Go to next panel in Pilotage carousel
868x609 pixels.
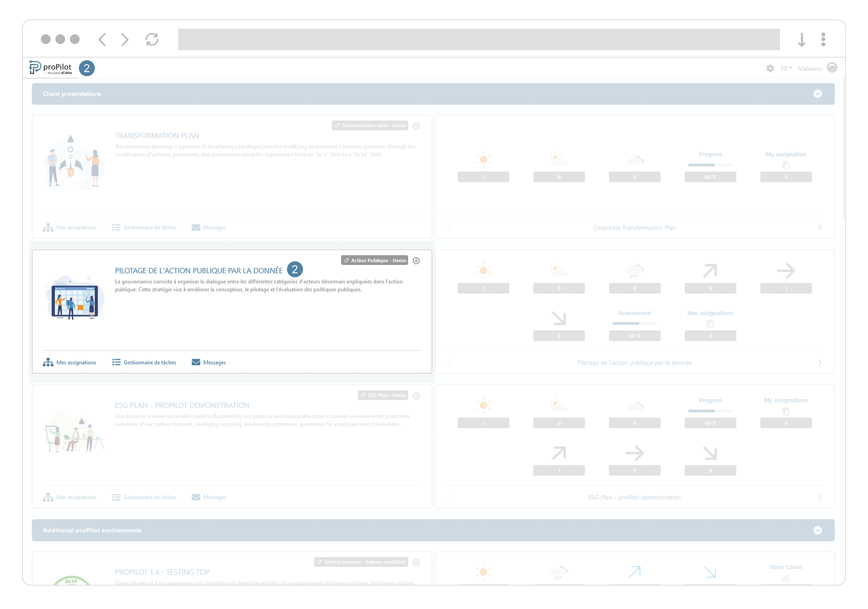tap(820, 363)
